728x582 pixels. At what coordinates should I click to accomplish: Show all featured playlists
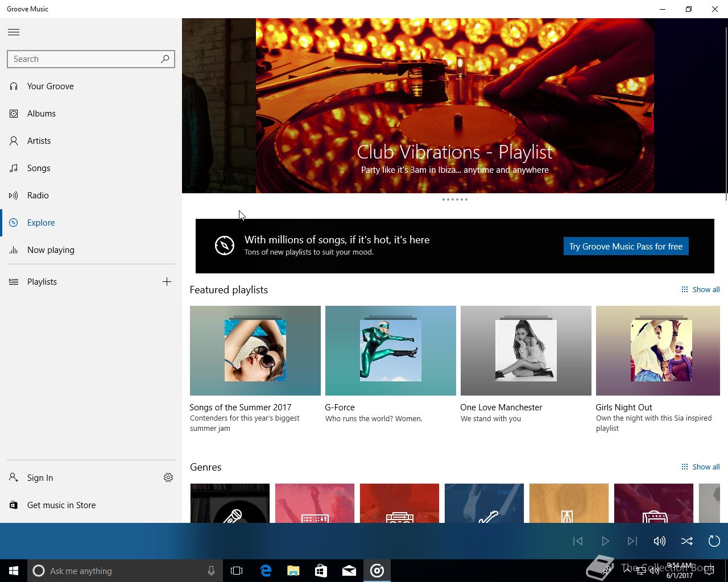tap(701, 289)
